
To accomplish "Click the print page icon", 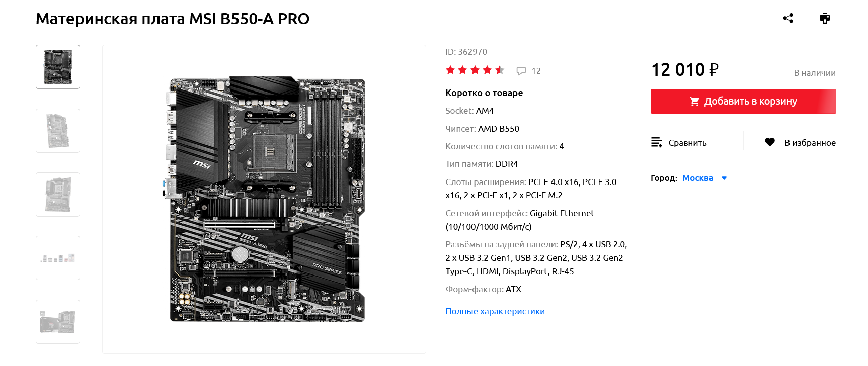I will [825, 19].
